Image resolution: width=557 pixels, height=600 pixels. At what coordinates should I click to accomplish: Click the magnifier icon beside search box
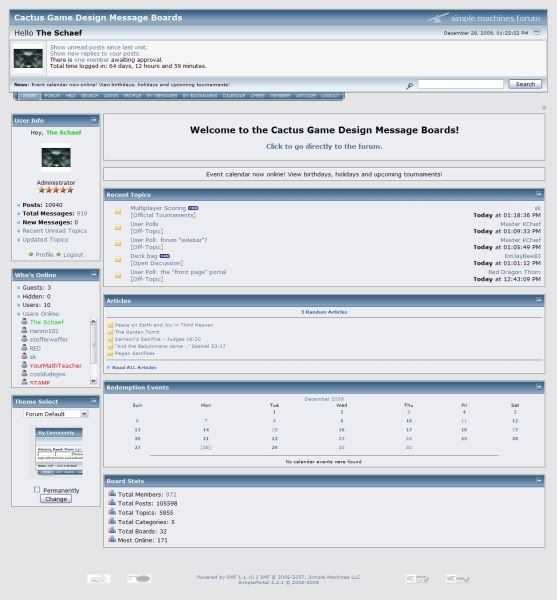[409, 86]
